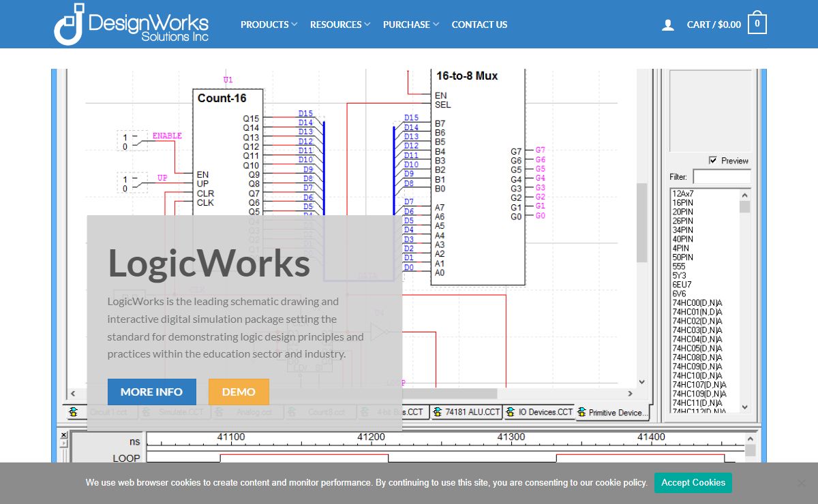Click the LOOP signal label in timing window
This screenshot has height=504, width=818.
[126, 458]
